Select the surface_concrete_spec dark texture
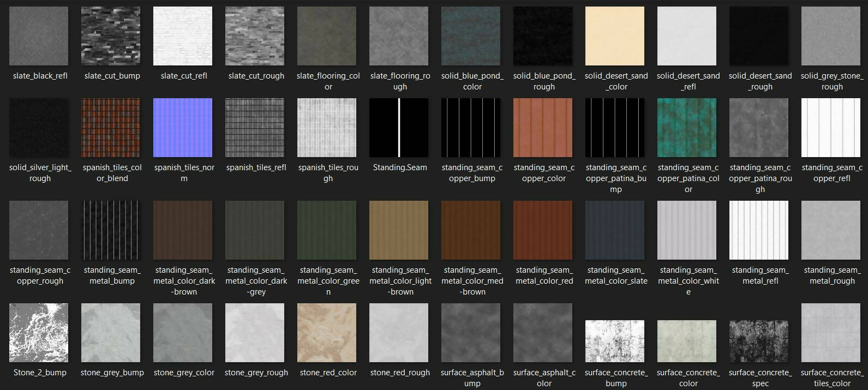The image size is (868, 390). tap(759, 341)
